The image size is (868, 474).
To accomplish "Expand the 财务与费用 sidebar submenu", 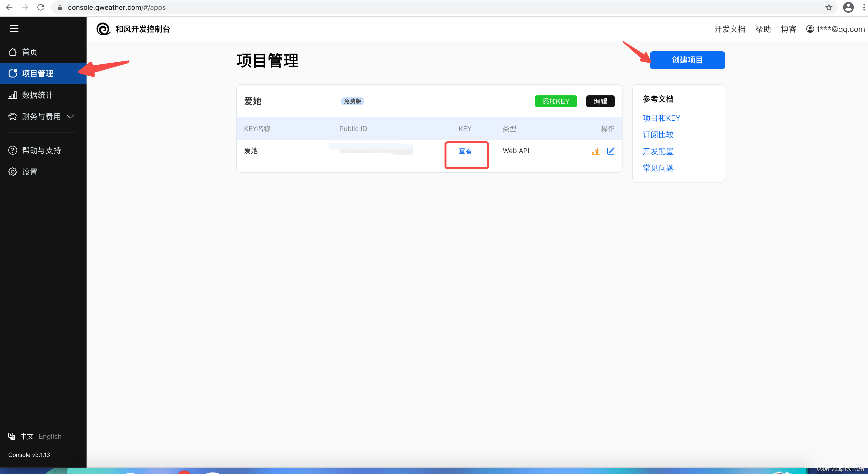I will pos(41,117).
